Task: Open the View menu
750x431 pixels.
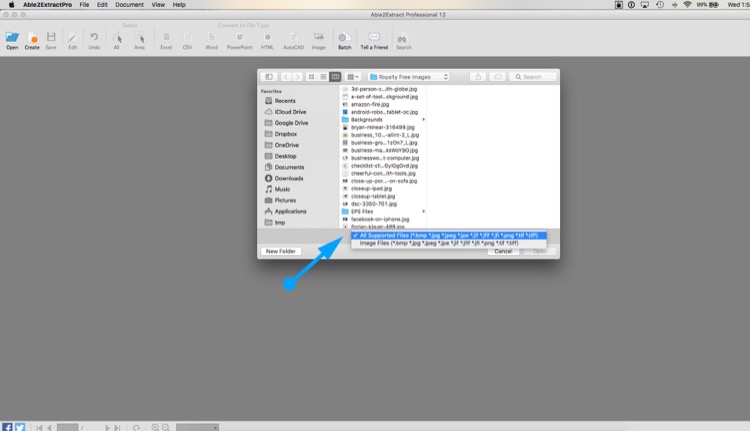Action: [158, 5]
